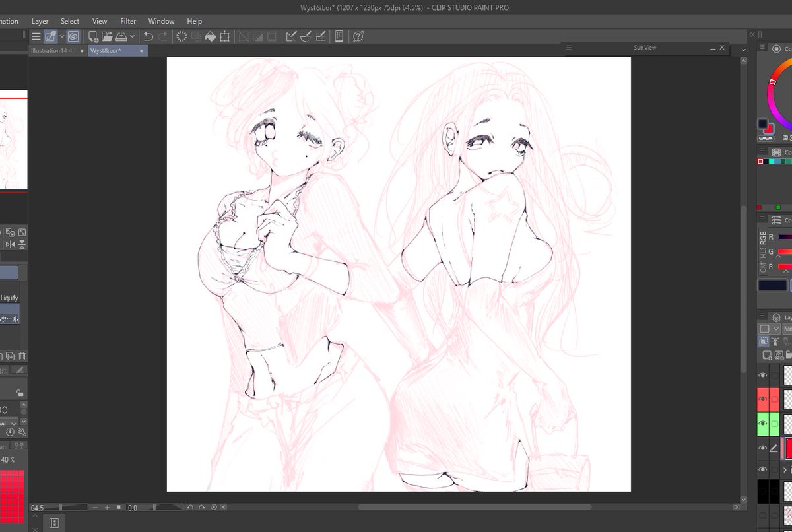
Task: Click the Navigator canvas thumbnail
Action: tap(13, 140)
